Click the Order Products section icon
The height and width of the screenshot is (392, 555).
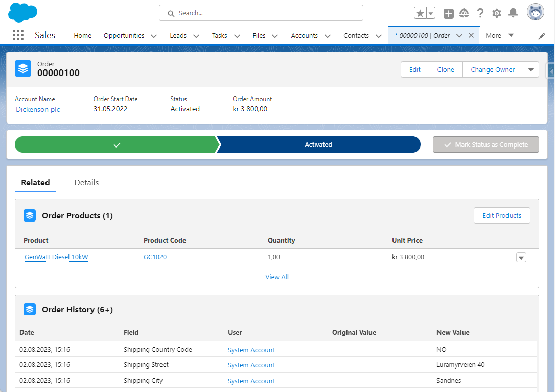coord(30,215)
